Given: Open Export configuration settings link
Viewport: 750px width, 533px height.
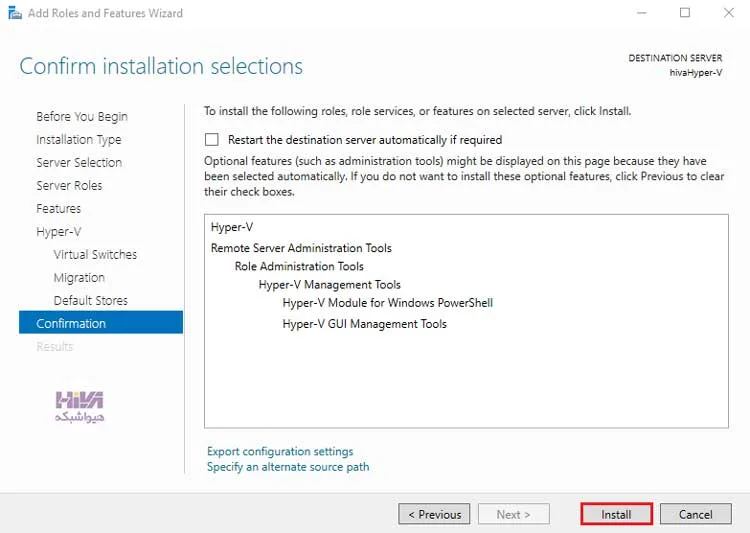Looking at the screenshot, I should coord(280,451).
